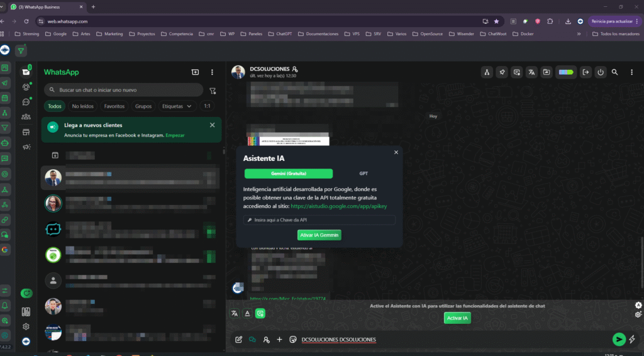Select the Gemini (Gratuita) option
Screen dimensions: 644x356
(x=288, y=174)
